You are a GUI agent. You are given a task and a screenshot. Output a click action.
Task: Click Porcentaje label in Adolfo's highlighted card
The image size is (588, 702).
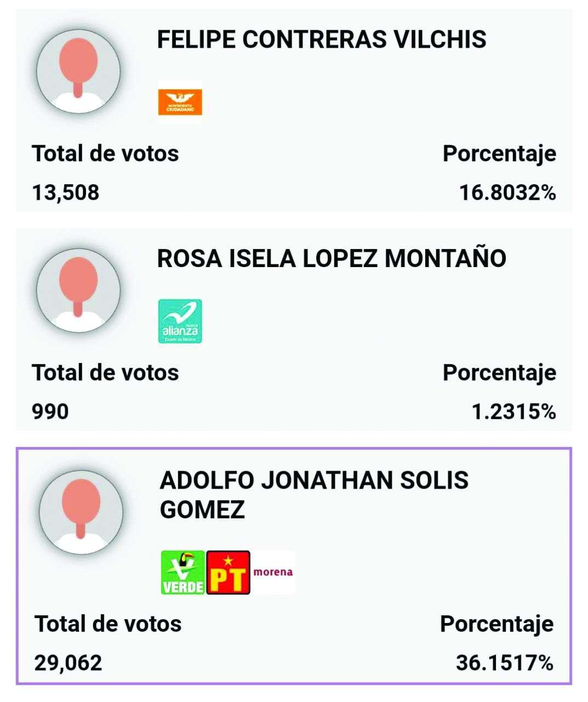496,624
